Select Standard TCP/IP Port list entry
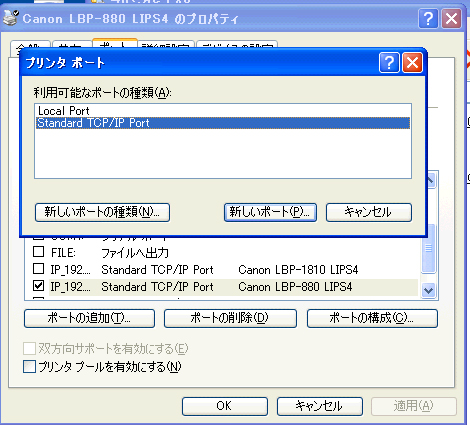This screenshot has width=470, height=425. [x=223, y=123]
